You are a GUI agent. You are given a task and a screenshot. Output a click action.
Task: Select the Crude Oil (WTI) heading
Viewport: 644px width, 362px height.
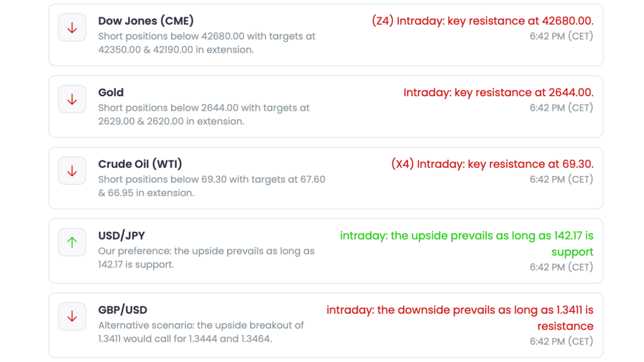point(140,164)
